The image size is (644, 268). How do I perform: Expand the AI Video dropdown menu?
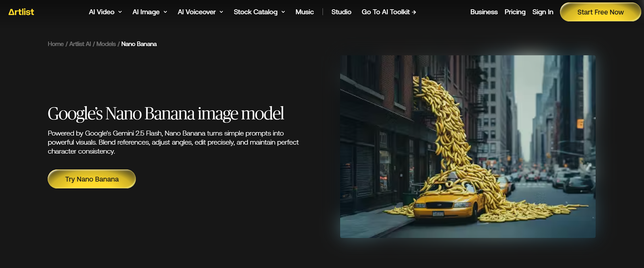pyautogui.click(x=105, y=12)
